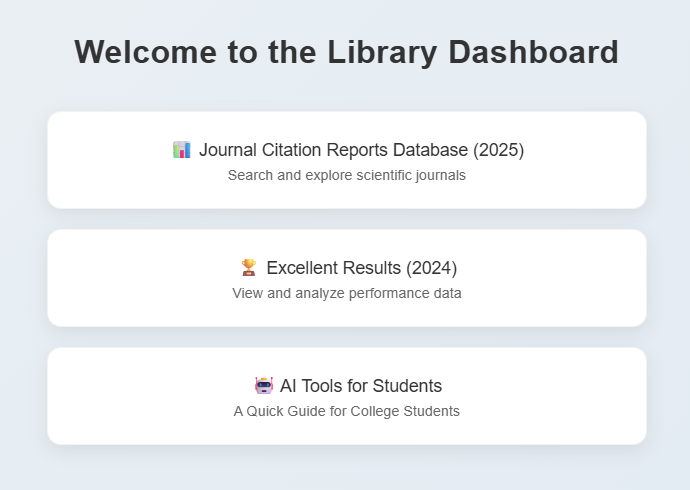Open the AI Tools for Students title
The image size is (690, 490).
[x=361, y=386]
